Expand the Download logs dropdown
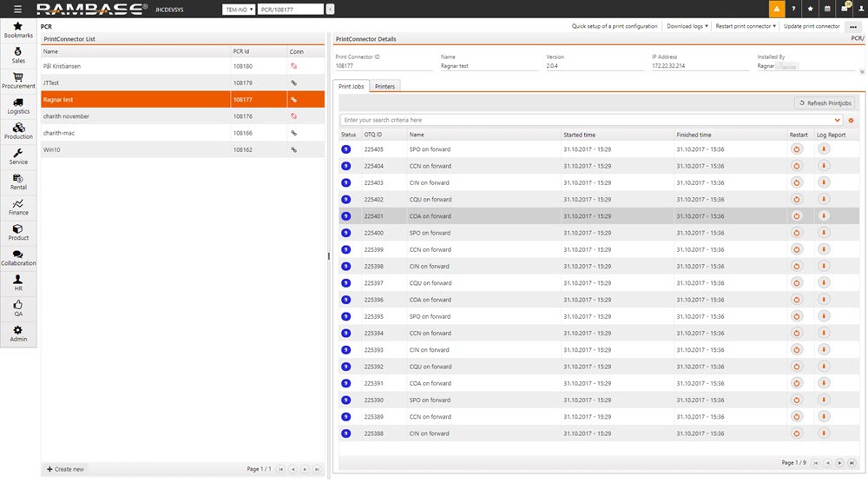Image resolution: width=868 pixels, height=483 pixels. [687, 26]
